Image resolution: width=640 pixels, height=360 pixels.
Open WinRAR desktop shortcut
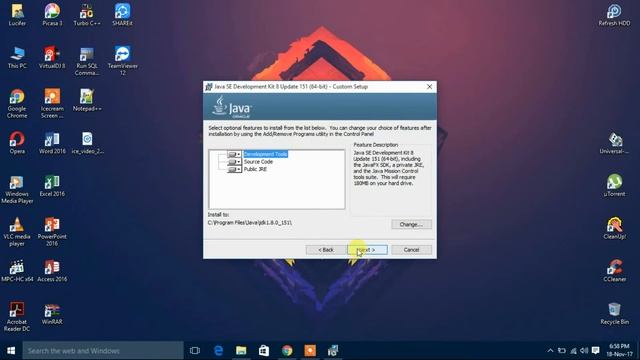(x=52, y=313)
